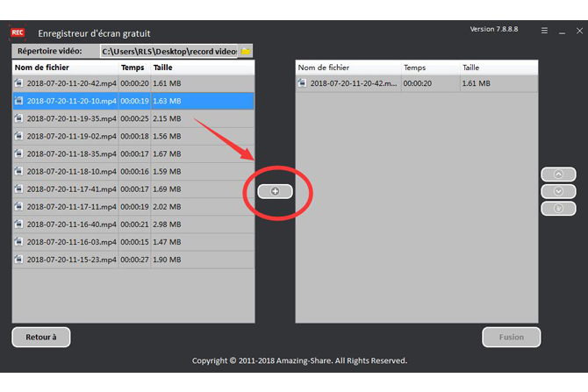
Task: Click the plus button to add selected video
Action: coord(275,191)
